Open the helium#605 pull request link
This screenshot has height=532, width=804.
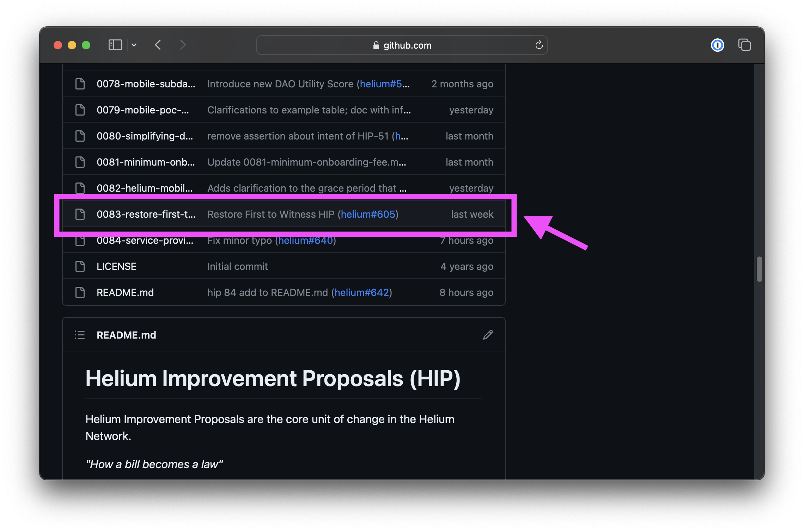coord(368,214)
